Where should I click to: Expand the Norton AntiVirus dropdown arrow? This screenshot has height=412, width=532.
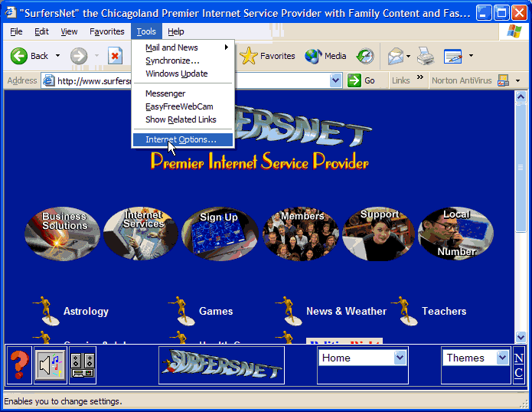[x=517, y=80]
